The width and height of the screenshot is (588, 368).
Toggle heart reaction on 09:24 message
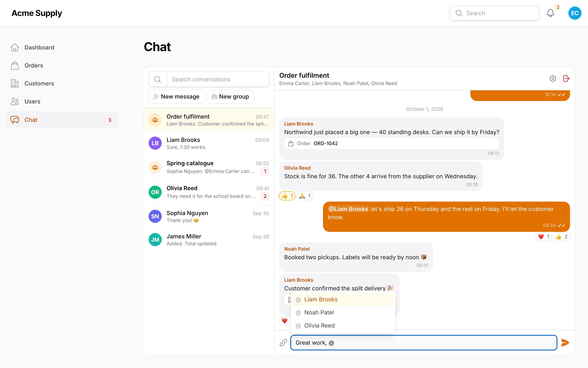(543, 237)
